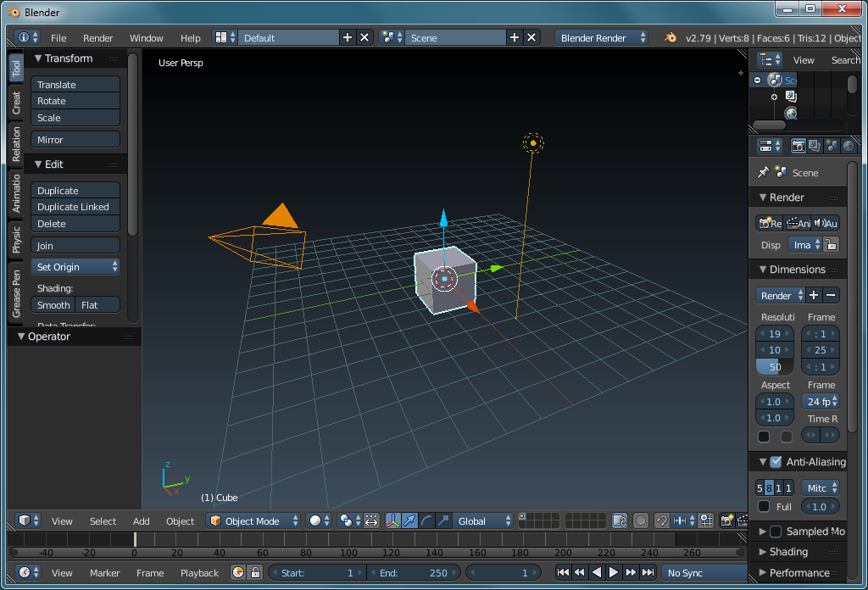Image resolution: width=868 pixels, height=590 pixels.
Task: Open the File menu
Action: (x=58, y=38)
